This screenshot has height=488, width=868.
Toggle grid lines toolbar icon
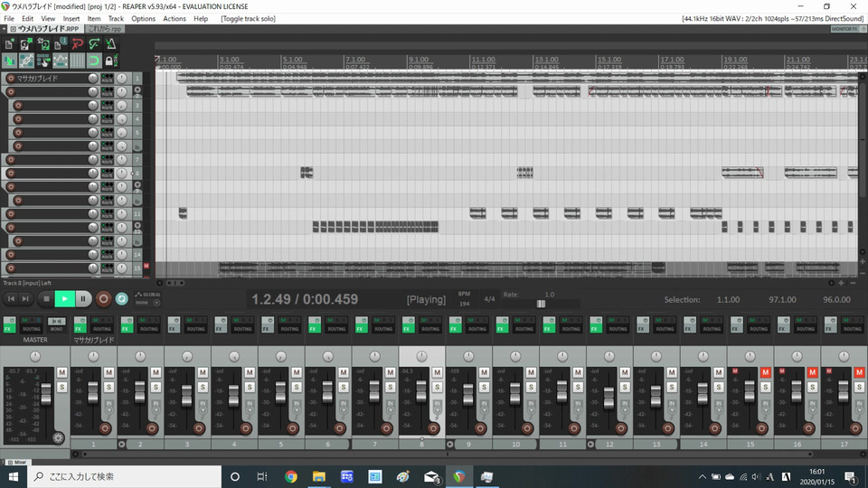click(x=77, y=61)
